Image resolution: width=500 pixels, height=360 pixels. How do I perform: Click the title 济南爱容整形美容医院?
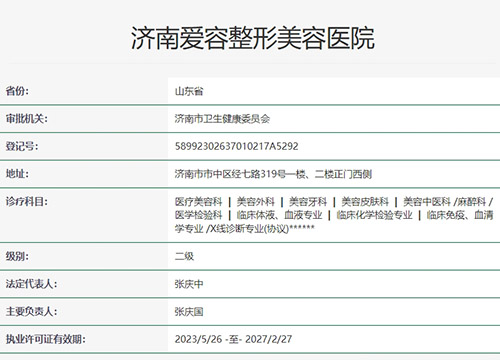click(x=253, y=38)
